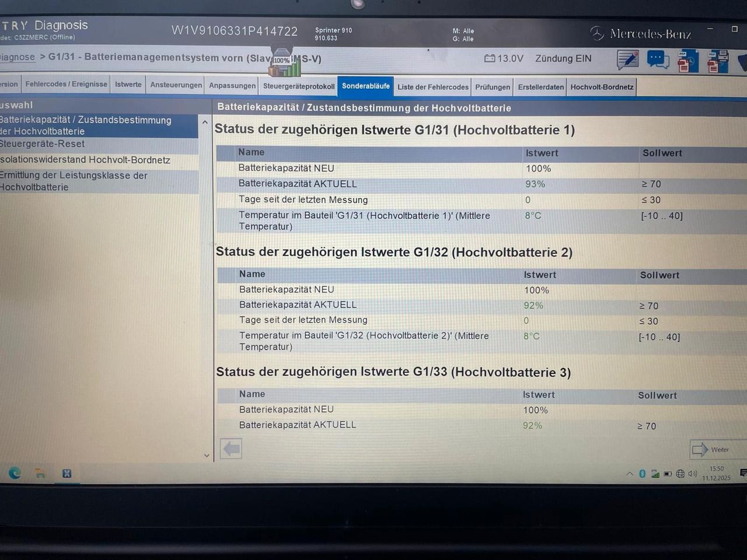Open the PDF document export icon
Image resolution: width=747 pixels, height=560 pixels.
coord(688,61)
